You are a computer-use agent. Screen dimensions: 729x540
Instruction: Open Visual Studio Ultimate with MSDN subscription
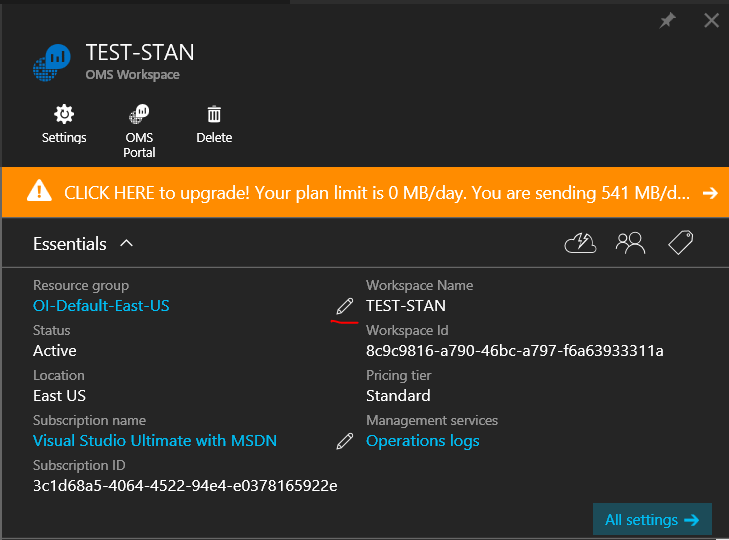point(155,441)
